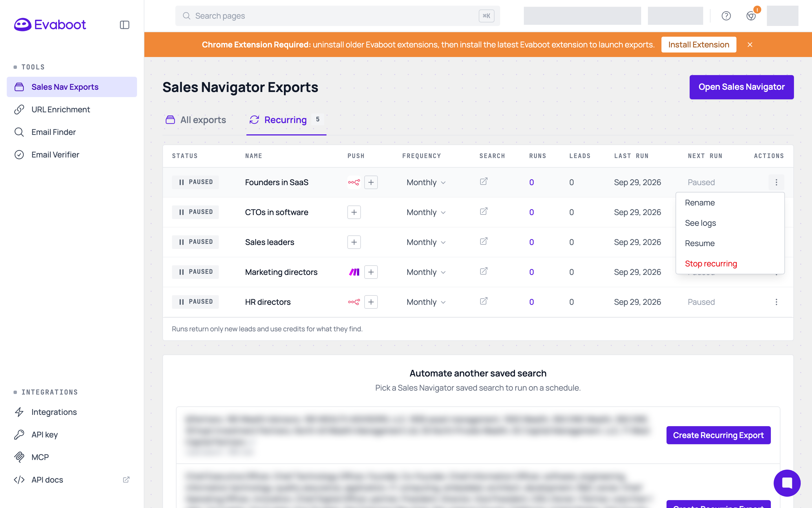This screenshot has width=812, height=508.
Task: Open API docs external link
Action: (x=72, y=480)
